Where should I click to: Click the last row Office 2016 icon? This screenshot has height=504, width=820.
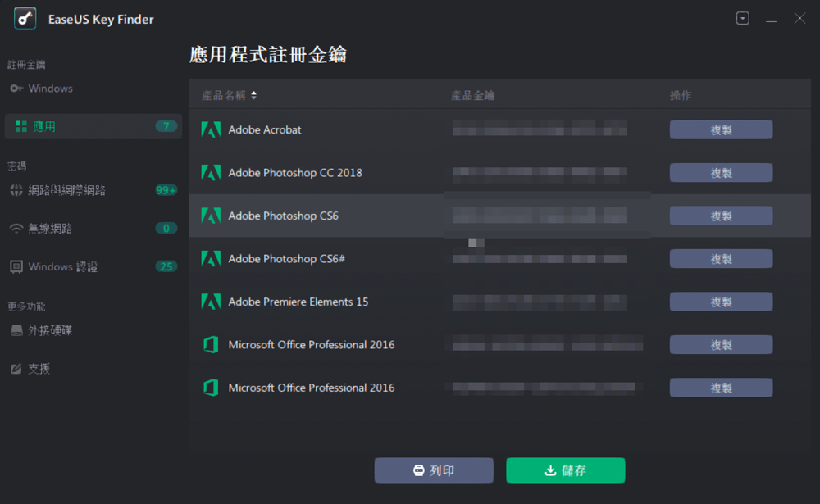[211, 388]
